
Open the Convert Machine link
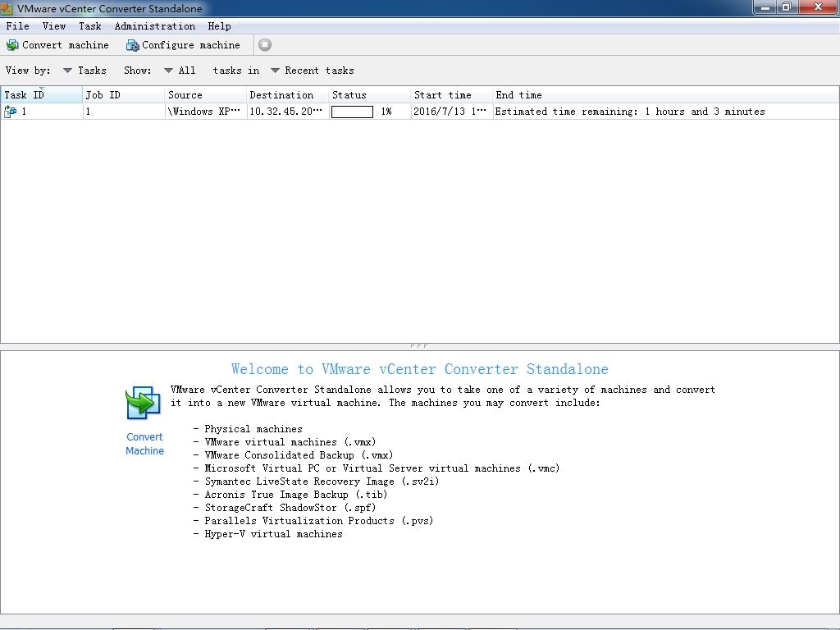[x=144, y=444]
